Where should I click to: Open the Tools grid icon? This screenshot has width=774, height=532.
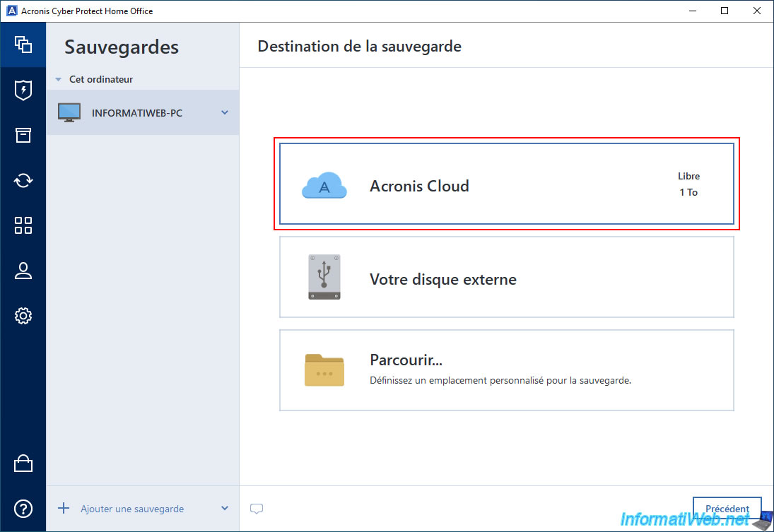click(23, 225)
